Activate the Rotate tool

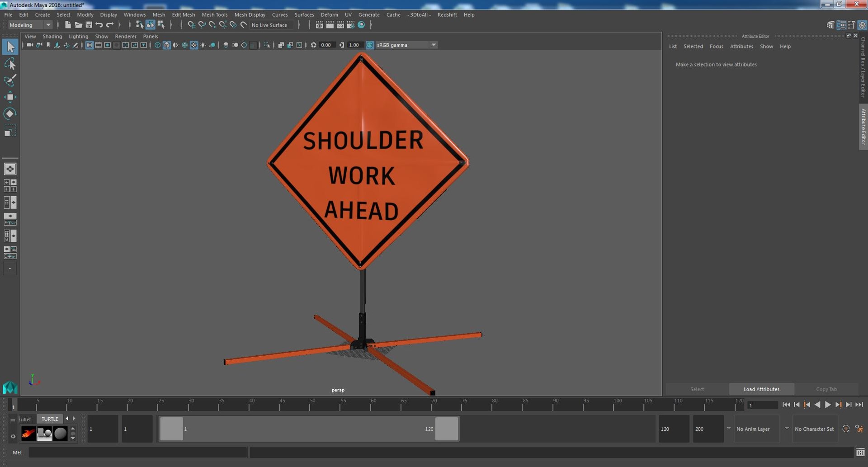[x=10, y=113]
